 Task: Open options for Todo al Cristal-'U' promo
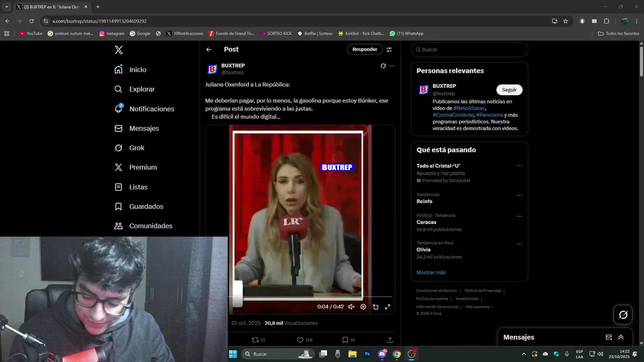tap(519, 165)
